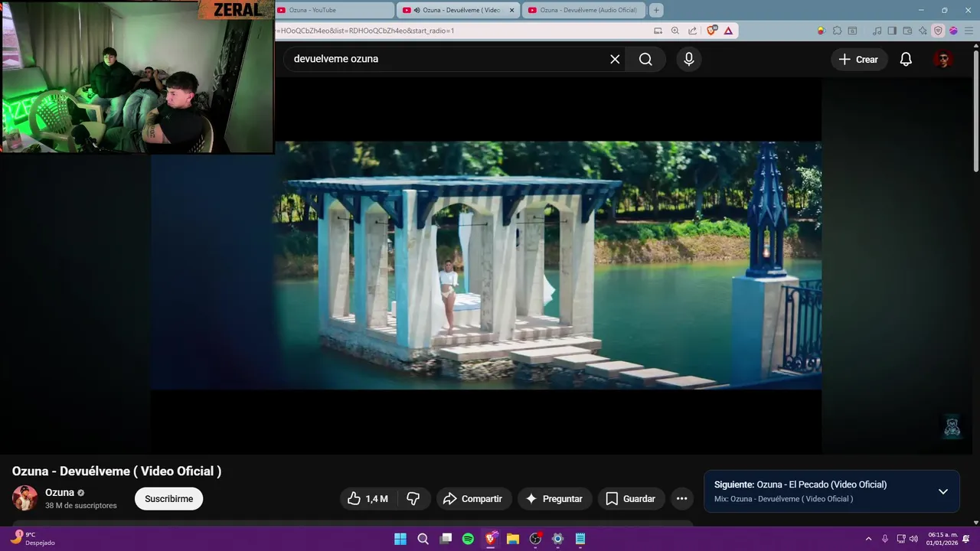Expand the Siguiente mix playlist chevron
The height and width of the screenshot is (551, 980).
click(x=943, y=491)
